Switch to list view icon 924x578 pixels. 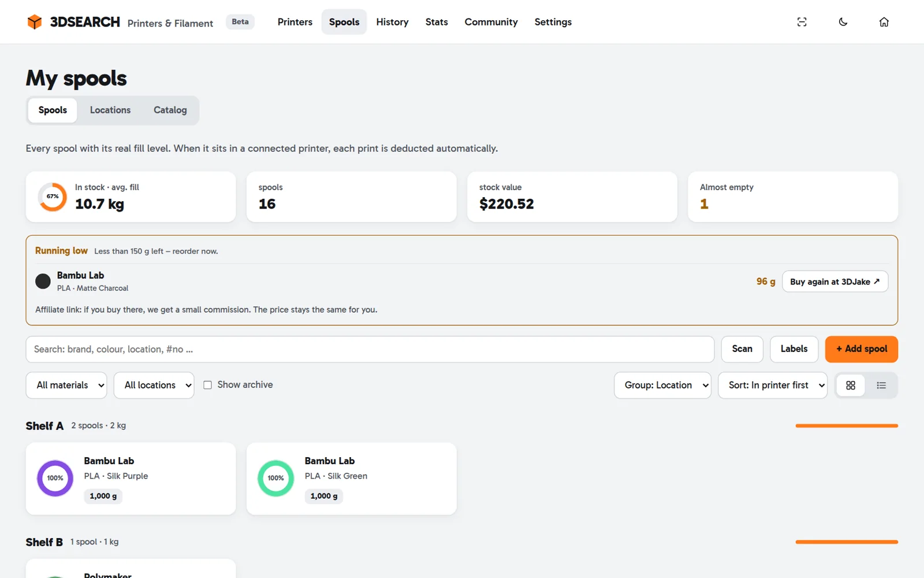[x=881, y=386]
